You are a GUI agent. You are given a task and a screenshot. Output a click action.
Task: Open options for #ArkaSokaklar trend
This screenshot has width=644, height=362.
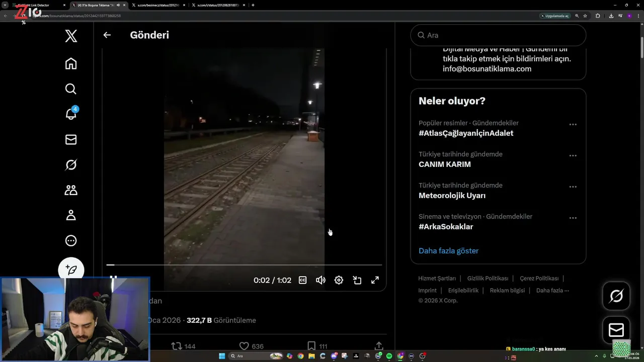pos(573,218)
